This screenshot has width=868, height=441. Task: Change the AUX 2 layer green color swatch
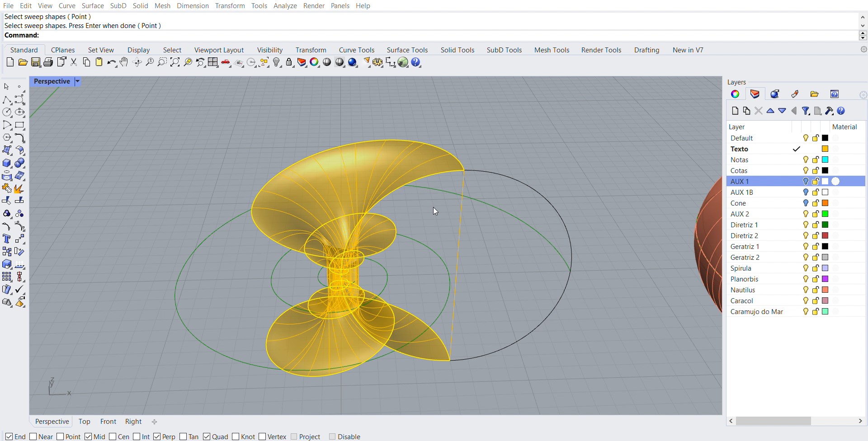[x=825, y=214]
